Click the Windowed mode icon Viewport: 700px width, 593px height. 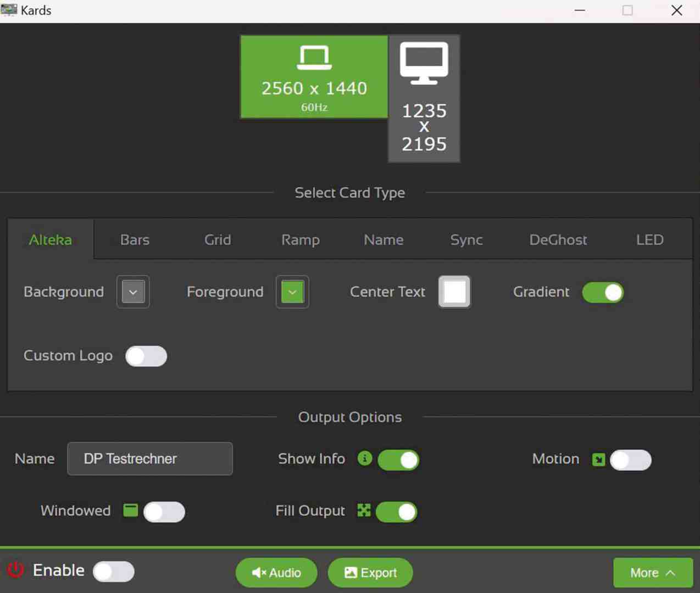[130, 511]
